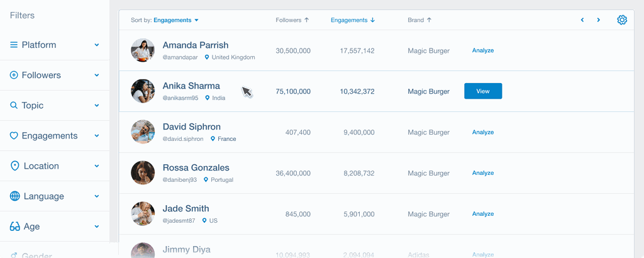Click the Followers filter plus icon
The image size is (644, 258).
tap(14, 76)
